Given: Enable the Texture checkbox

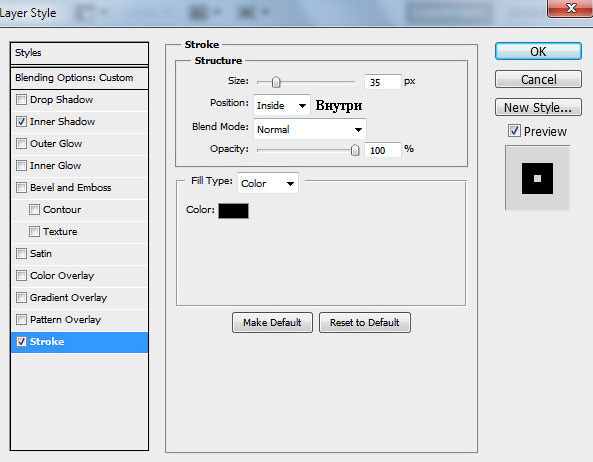Looking at the screenshot, I should [x=34, y=231].
